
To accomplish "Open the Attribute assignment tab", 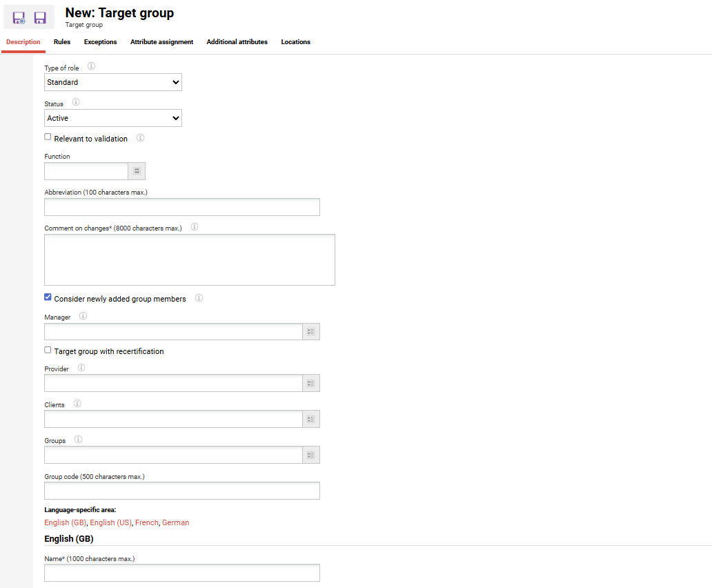I will (x=161, y=41).
